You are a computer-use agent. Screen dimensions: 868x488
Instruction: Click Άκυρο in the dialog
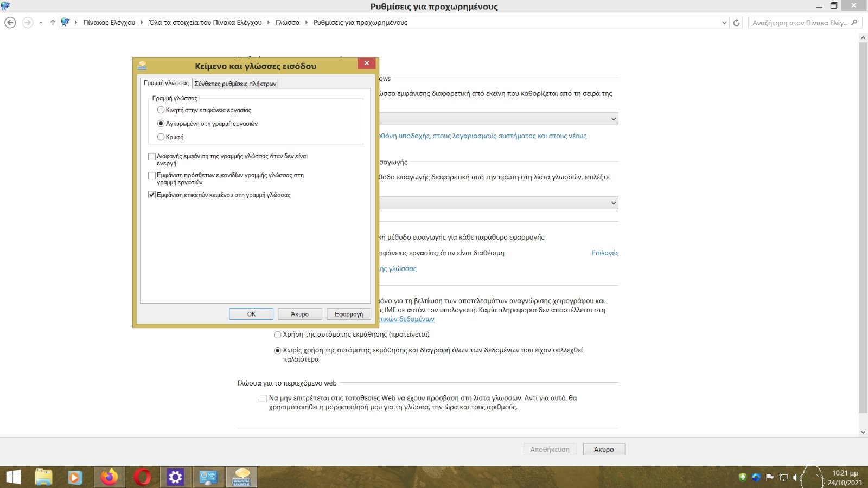[300, 314]
